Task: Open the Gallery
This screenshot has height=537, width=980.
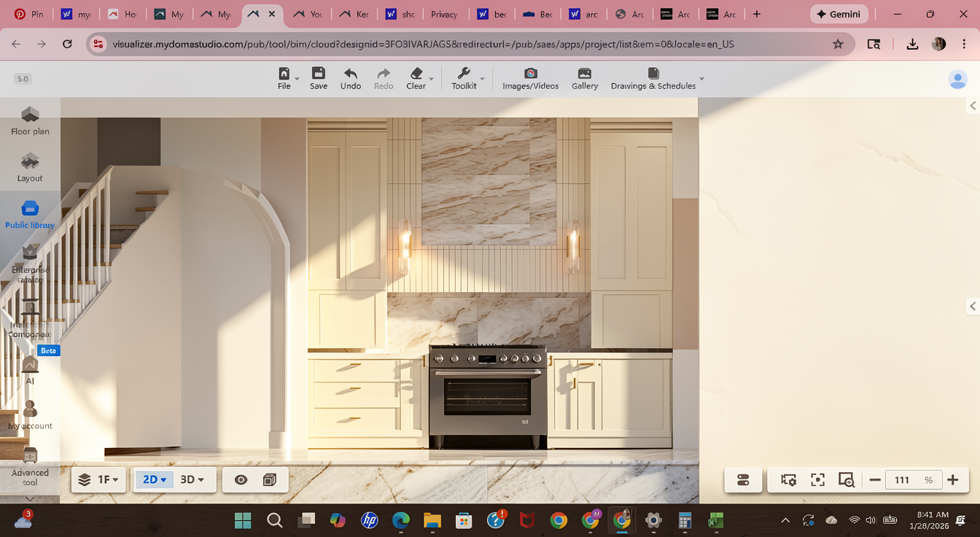Action: click(x=585, y=78)
